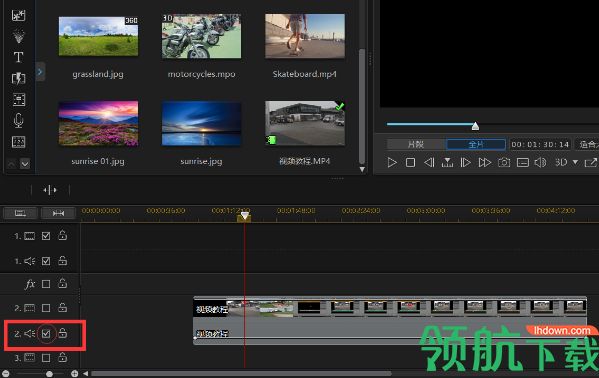
Task: Open the preview fit zoom dropdown
Action: tap(588, 144)
